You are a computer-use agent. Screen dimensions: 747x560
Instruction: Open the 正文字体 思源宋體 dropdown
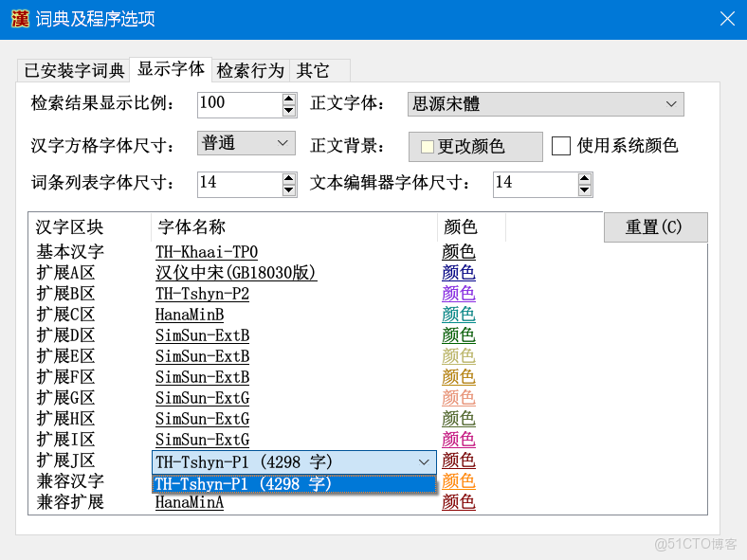[x=545, y=104]
